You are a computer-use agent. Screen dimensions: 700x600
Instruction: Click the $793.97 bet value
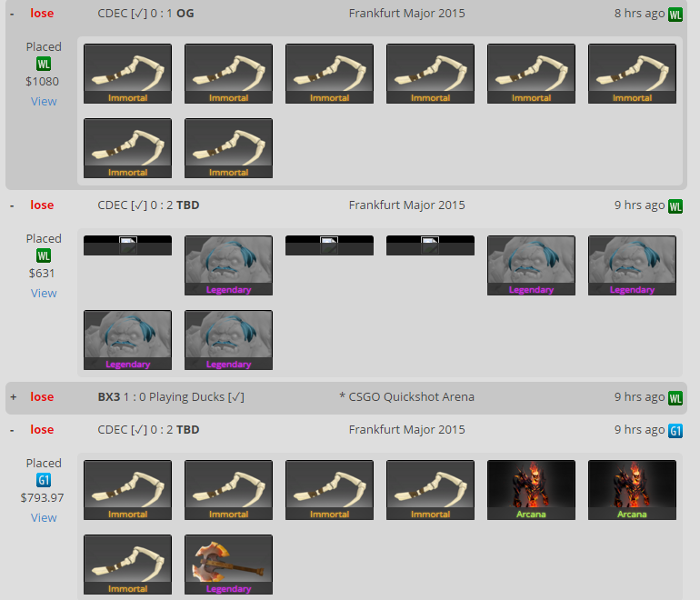(43, 498)
